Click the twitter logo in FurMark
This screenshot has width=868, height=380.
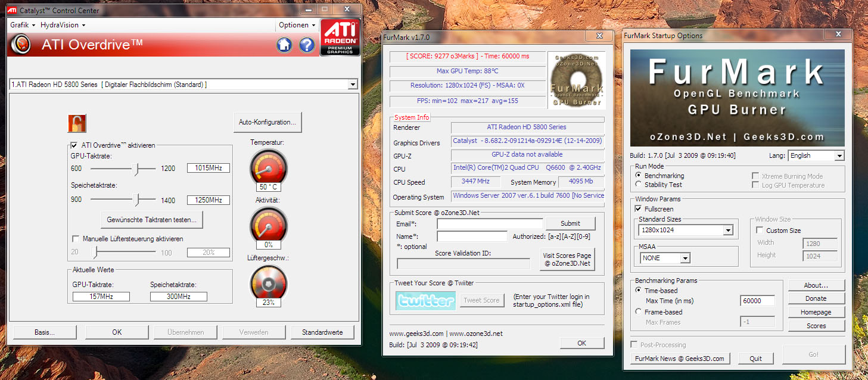click(x=425, y=301)
